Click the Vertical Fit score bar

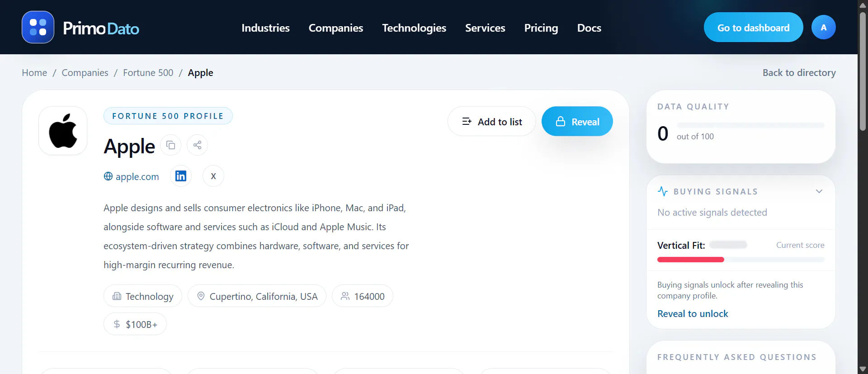pyautogui.click(x=741, y=260)
